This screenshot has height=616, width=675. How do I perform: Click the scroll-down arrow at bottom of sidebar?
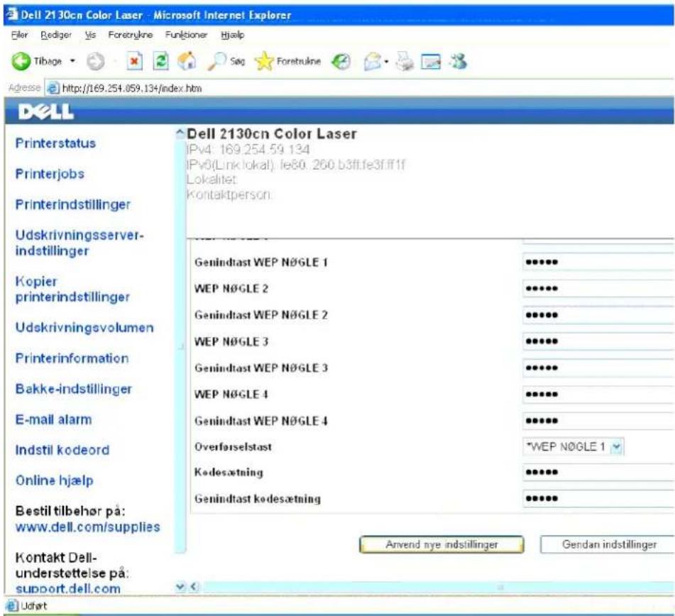click(180, 586)
